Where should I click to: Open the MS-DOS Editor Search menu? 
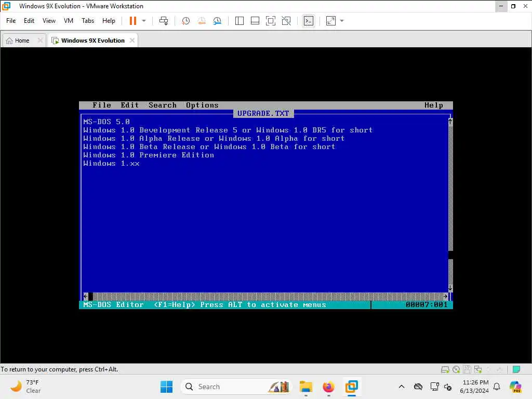(163, 105)
